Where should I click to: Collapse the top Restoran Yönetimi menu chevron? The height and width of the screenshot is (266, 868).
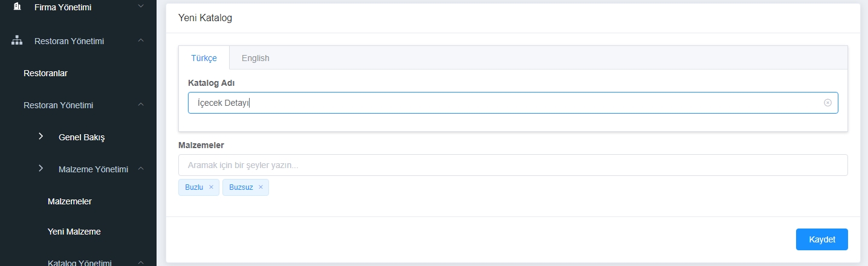(141, 41)
